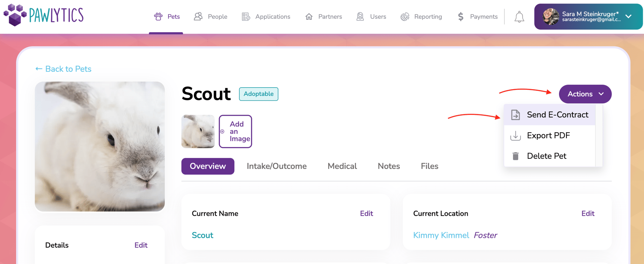Image resolution: width=644 pixels, height=264 pixels.
Task: Select the Intake/Outcome tab
Action: coord(277,166)
